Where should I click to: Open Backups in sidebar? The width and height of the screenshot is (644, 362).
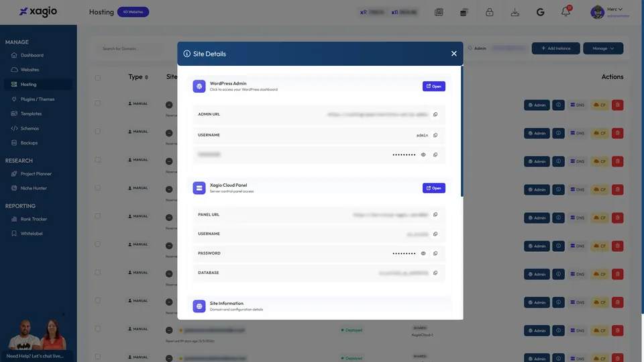29,143
